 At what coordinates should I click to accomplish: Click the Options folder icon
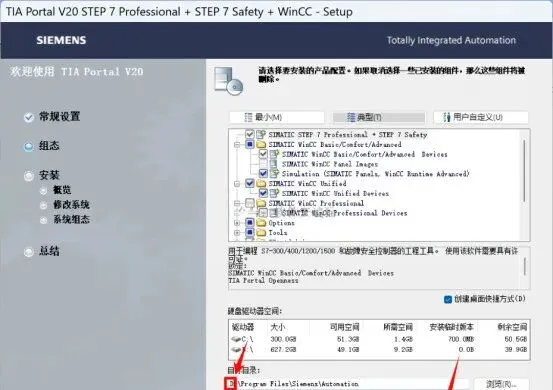tap(261, 223)
